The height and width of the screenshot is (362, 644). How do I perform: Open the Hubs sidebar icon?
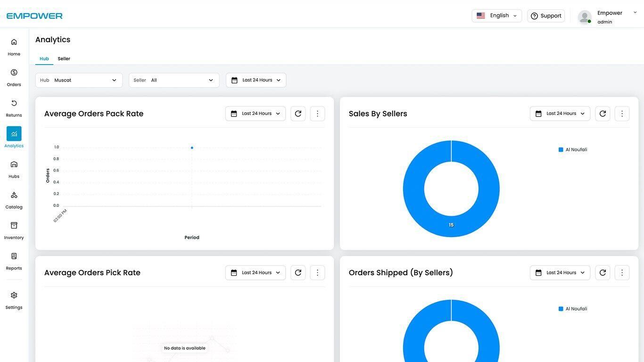[14, 169]
